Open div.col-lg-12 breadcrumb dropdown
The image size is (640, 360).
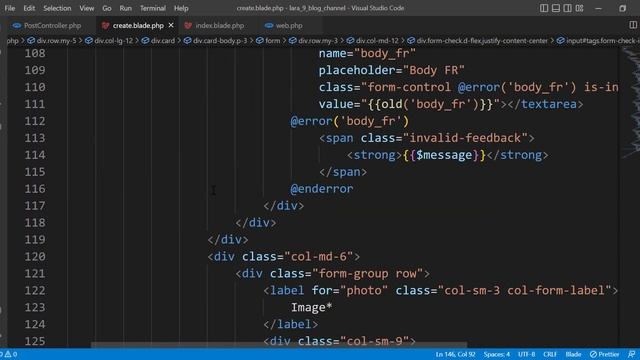109,41
